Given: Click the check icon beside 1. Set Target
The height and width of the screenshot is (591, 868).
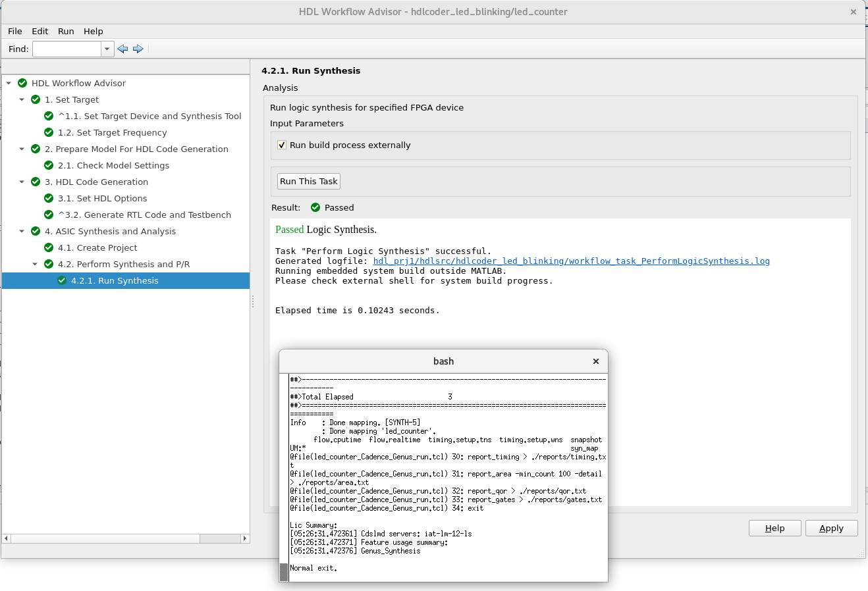Looking at the screenshot, I should [35, 99].
